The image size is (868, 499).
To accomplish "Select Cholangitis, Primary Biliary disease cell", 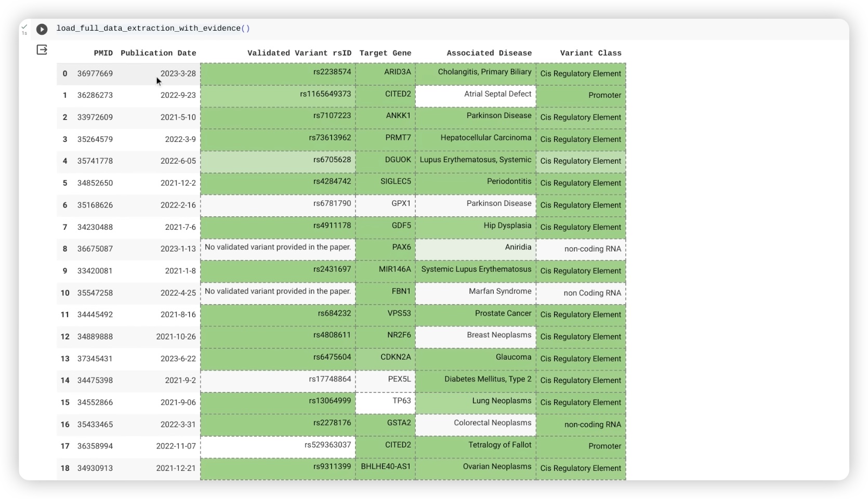I will 476,74.
